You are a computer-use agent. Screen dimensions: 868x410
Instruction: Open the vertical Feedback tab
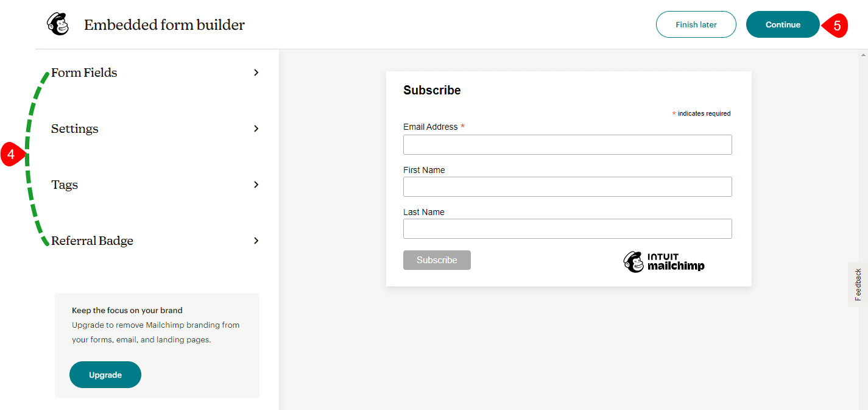(858, 285)
